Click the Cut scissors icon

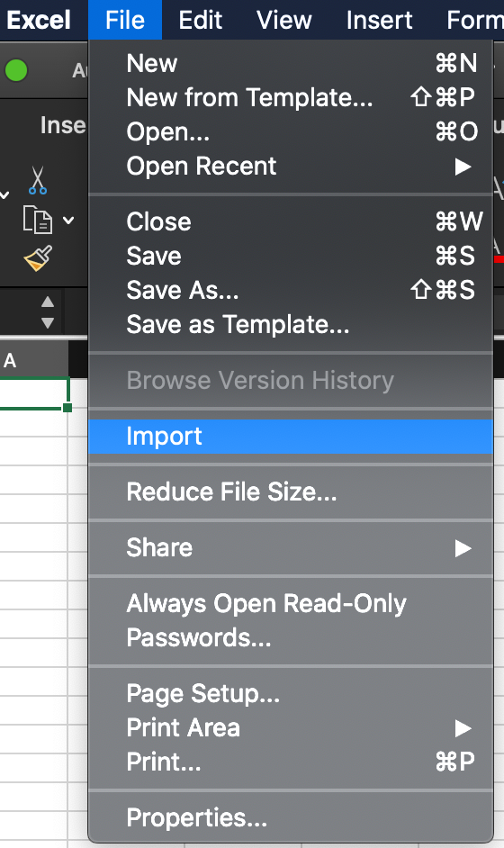pyautogui.click(x=37, y=180)
